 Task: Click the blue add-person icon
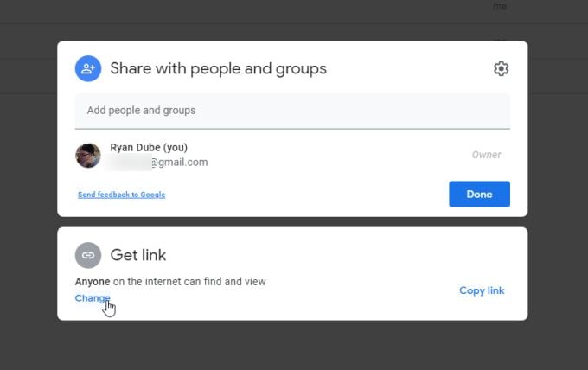(87, 69)
